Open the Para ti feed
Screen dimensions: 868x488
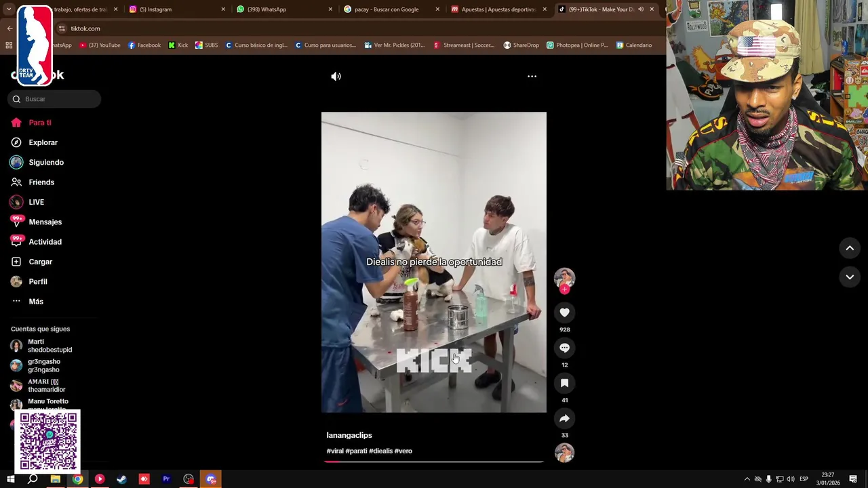tap(31, 123)
